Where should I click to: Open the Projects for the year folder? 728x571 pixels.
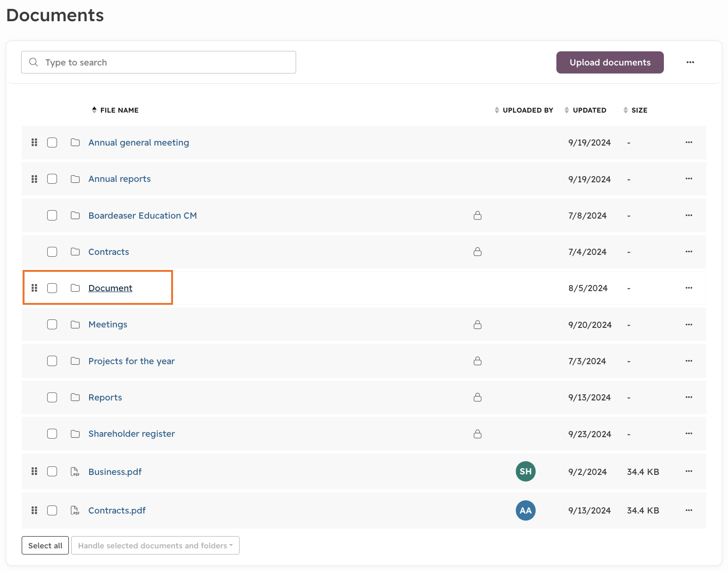point(132,361)
